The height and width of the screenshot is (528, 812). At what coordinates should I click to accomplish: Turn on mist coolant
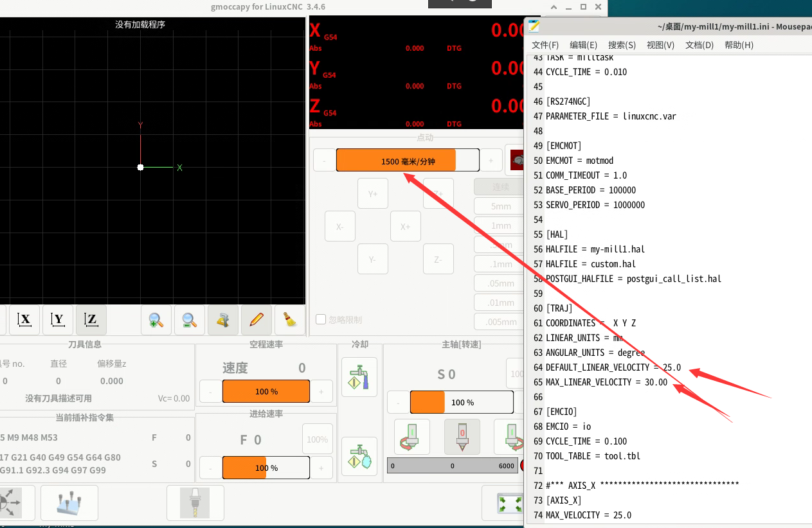tap(359, 457)
